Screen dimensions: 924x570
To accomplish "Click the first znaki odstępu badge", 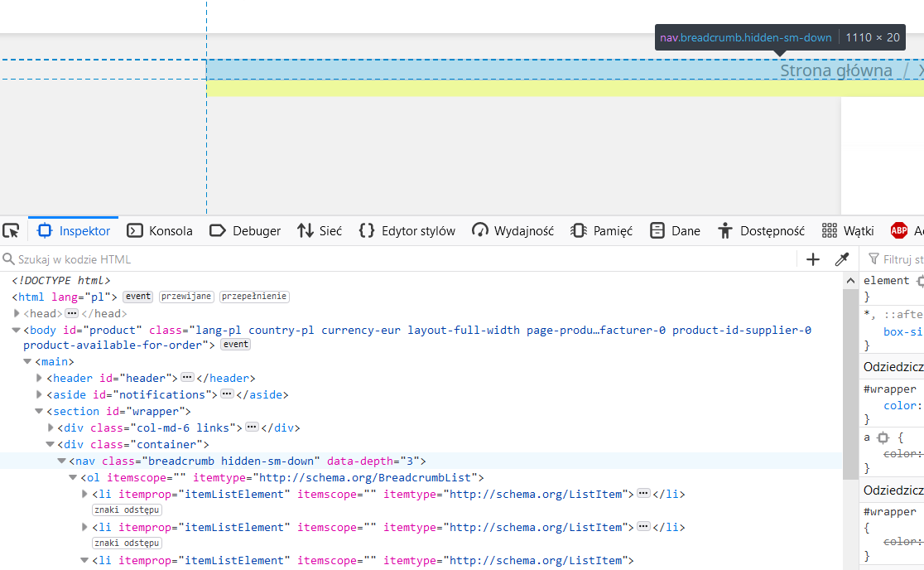I will (x=127, y=510).
